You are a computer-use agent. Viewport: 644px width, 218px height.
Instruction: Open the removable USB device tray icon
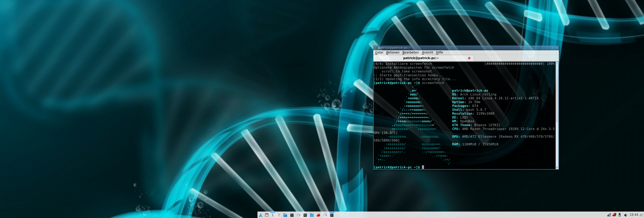(620, 215)
